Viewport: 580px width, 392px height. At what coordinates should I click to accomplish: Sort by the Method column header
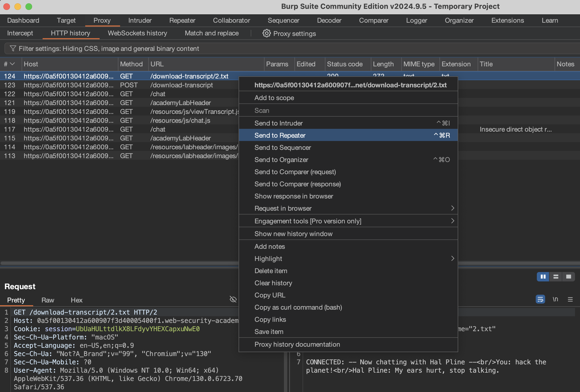133,64
